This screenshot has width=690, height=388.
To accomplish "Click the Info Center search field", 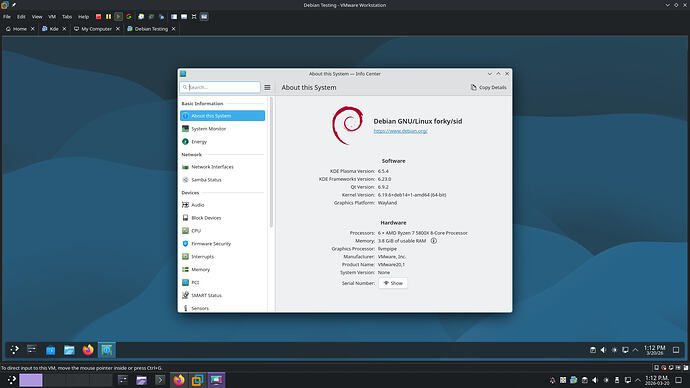I will pyautogui.click(x=220, y=88).
